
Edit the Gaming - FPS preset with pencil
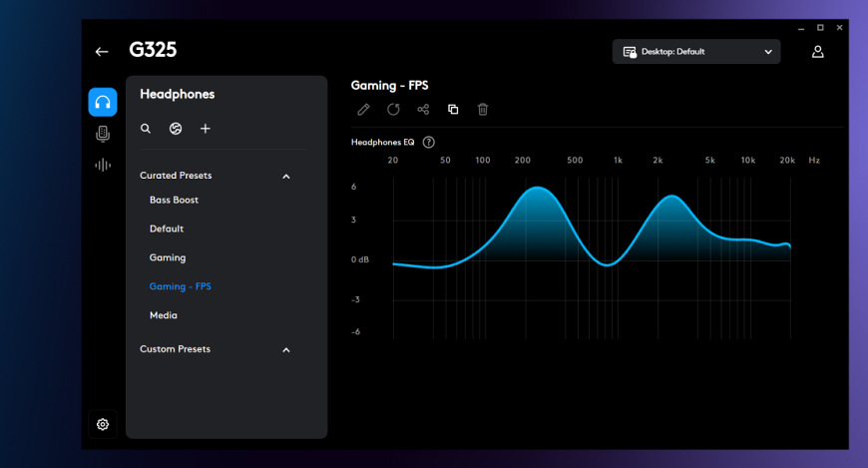coord(363,110)
